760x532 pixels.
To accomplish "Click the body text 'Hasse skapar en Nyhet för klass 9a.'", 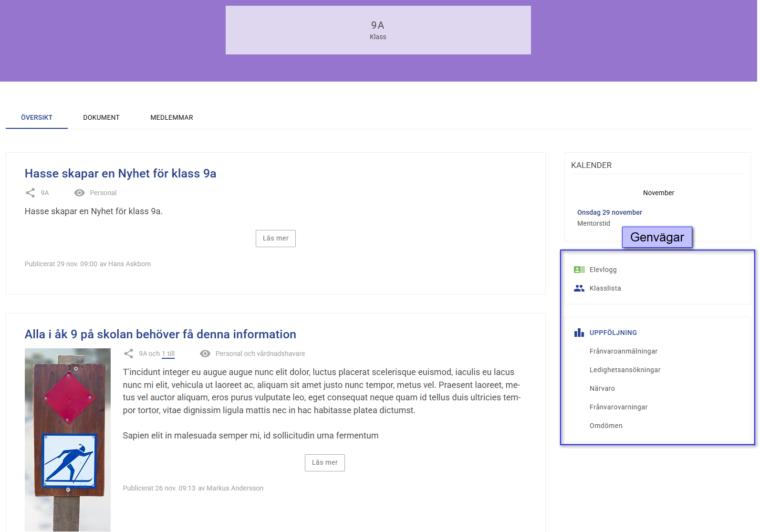I will point(94,211).
